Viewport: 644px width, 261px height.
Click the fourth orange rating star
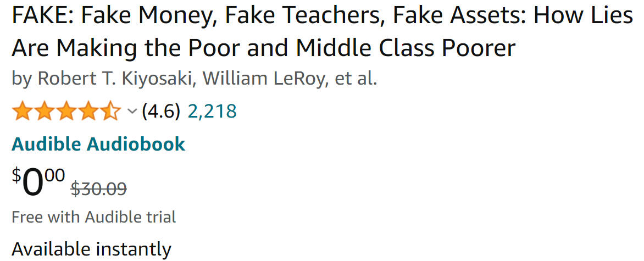88,111
